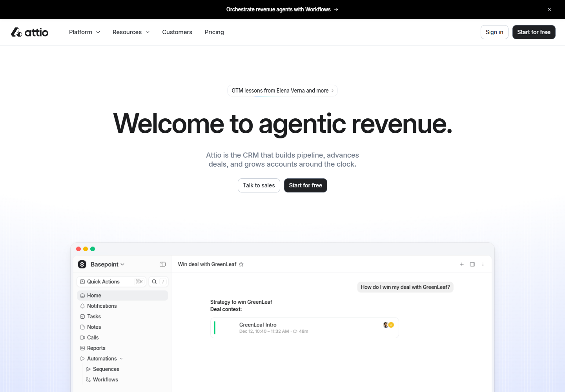Click the flow icon beside Workflows
Viewport: 565px width, 392px height.
coord(88,380)
